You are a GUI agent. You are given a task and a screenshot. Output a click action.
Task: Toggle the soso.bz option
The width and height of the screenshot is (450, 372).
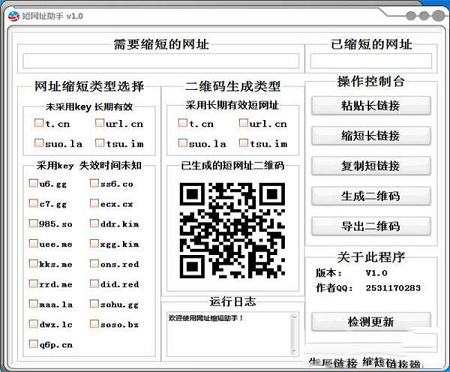(94, 324)
